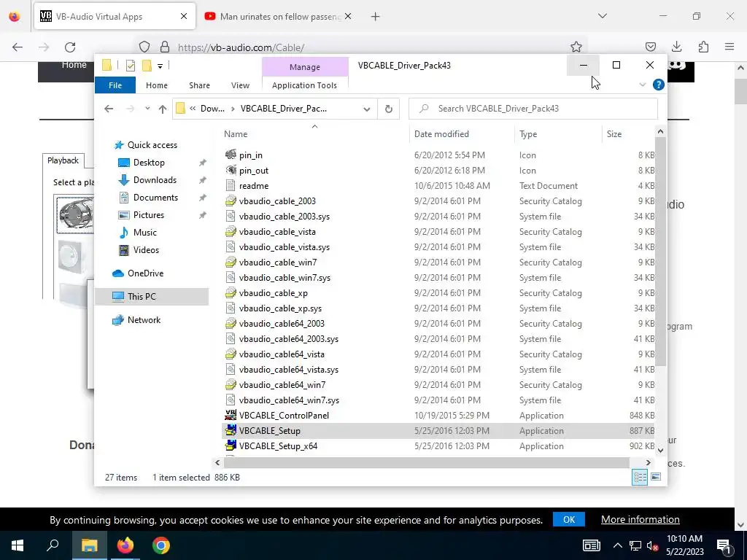
Task: Click the horizontal scrollbar right arrow
Action: (x=648, y=462)
